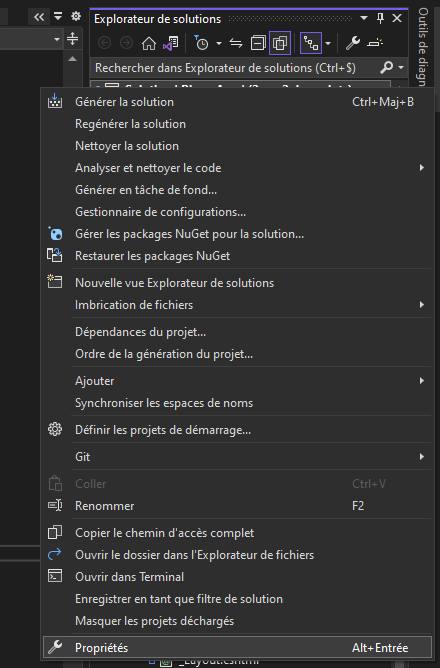Click the Home icon in Solution Explorer toolbar
Viewport: 440px width, 668px height.
click(x=149, y=43)
